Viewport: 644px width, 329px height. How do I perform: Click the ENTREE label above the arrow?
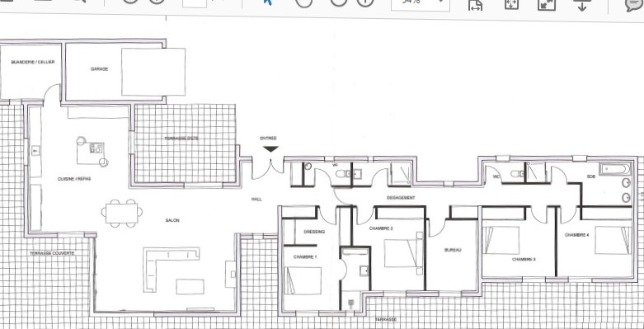coord(268,139)
